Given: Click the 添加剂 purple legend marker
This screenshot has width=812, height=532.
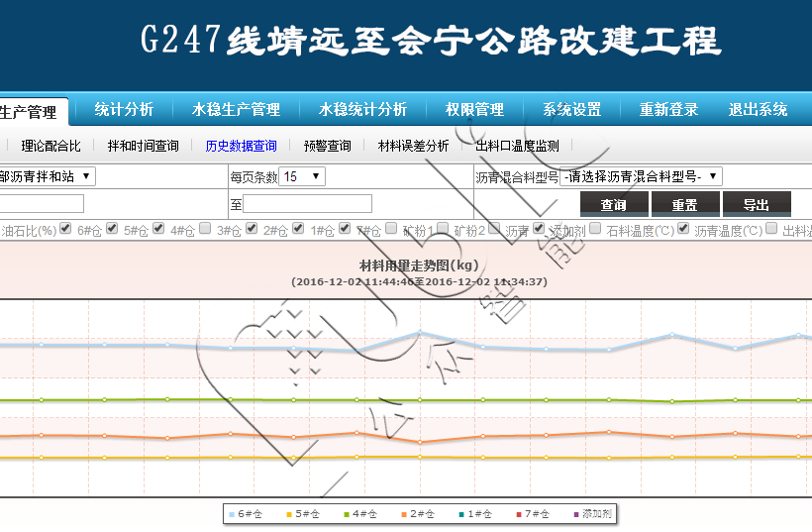Looking at the screenshot, I should (x=576, y=514).
